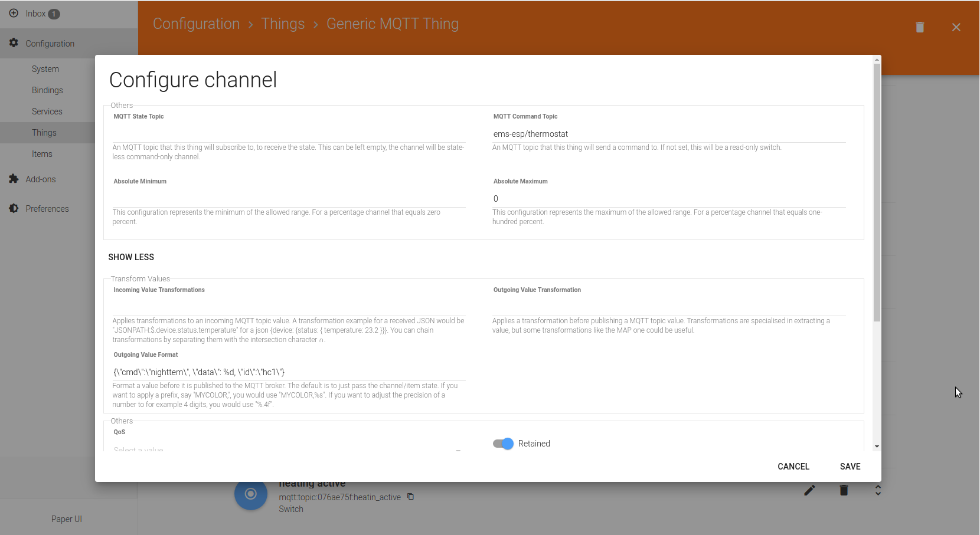Image resolution: width=980 pixels, height=535 pixels.
Task: Click the Outgoing Value Format field
Action: [x=289, y=372]
